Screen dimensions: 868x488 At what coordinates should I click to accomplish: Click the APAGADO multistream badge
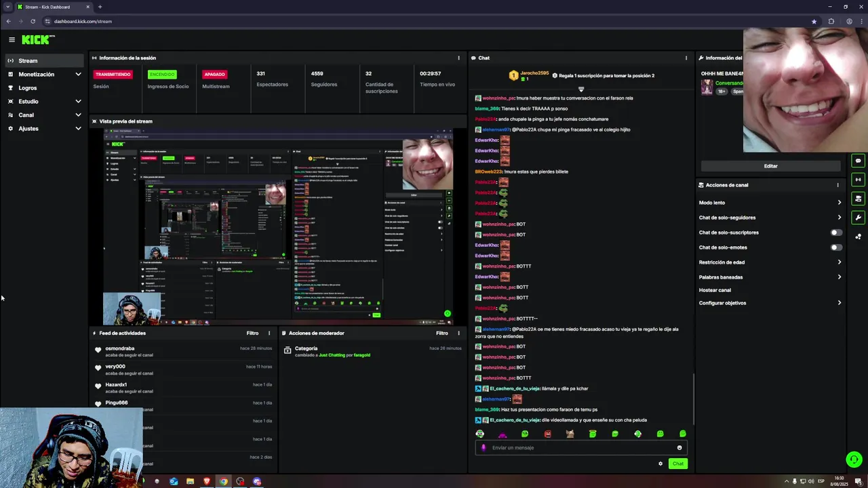[x=214, y=75]
